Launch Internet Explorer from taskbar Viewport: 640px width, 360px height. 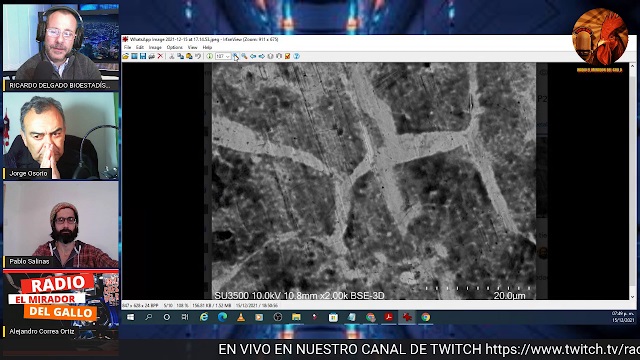pos(204,317)
